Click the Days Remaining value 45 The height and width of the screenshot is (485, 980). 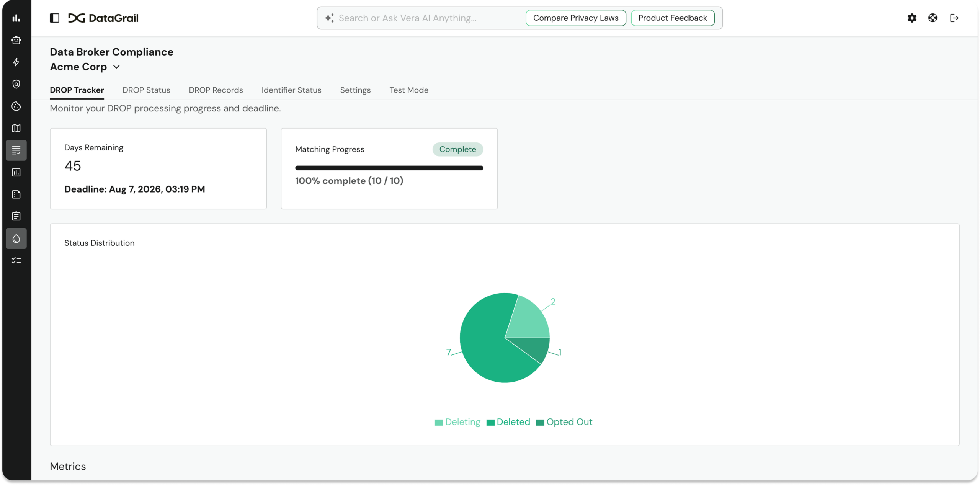(x=73, y=166)
